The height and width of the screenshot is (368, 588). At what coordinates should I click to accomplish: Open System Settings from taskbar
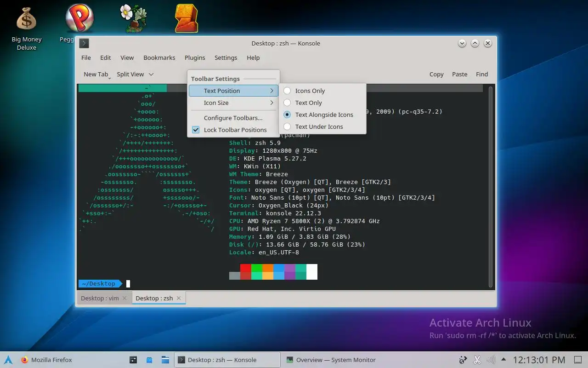(133, 360)
